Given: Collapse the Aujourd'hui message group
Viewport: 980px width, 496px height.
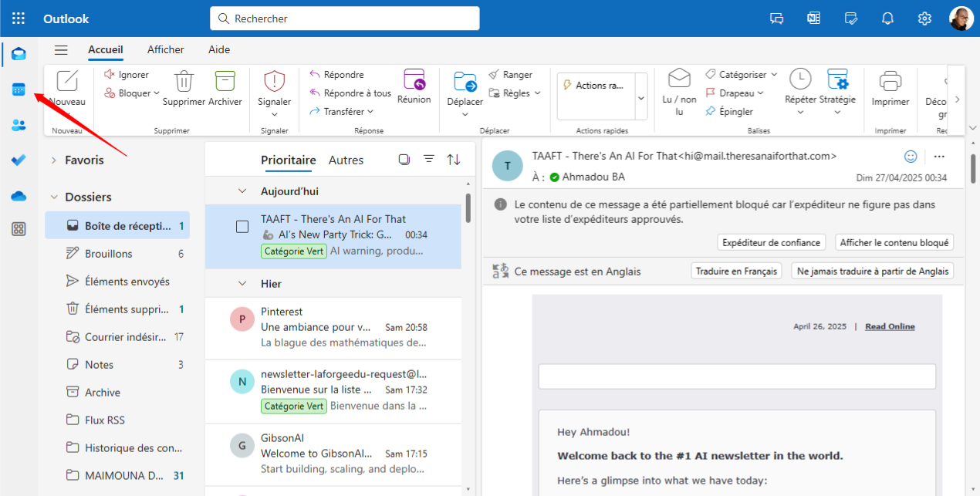Looking at the screenshot, I should pyautogui.click(x=242, y=191).
